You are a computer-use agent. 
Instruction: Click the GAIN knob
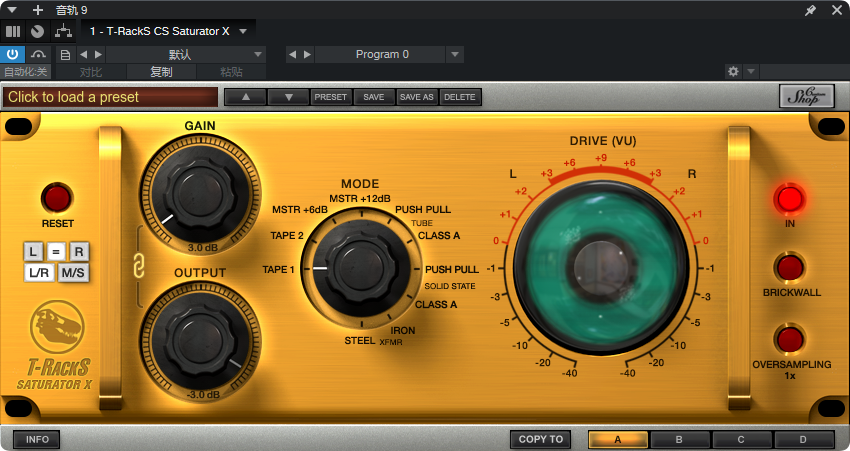tap(200, 192)
